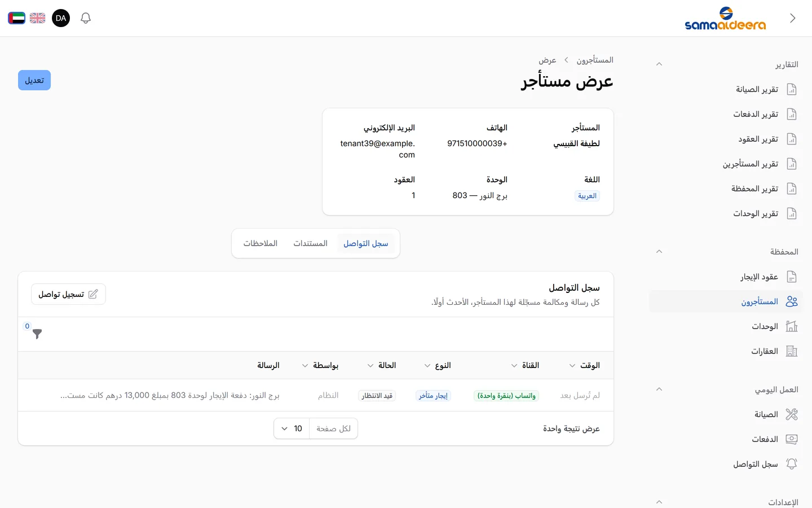Go to tenants breadcrumb link (المستأجرون)
The image size is (812, 508).
(x=595, y=60)
